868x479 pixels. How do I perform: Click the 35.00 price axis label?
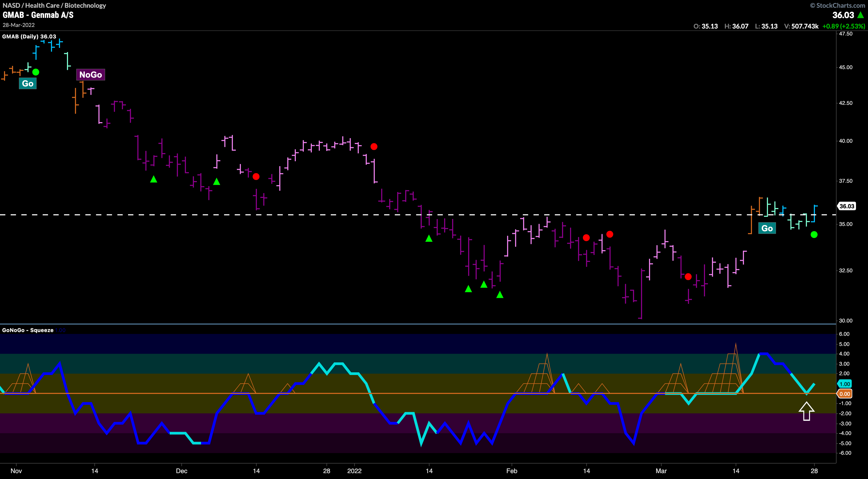click(846, 224)
